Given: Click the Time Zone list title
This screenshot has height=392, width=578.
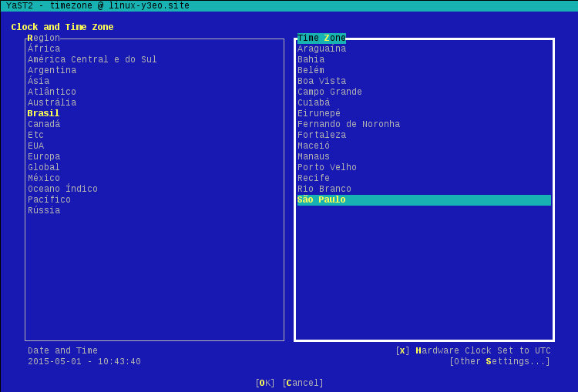Looking at the screenshot, I should pyautogui.click(x=321, y=38).
